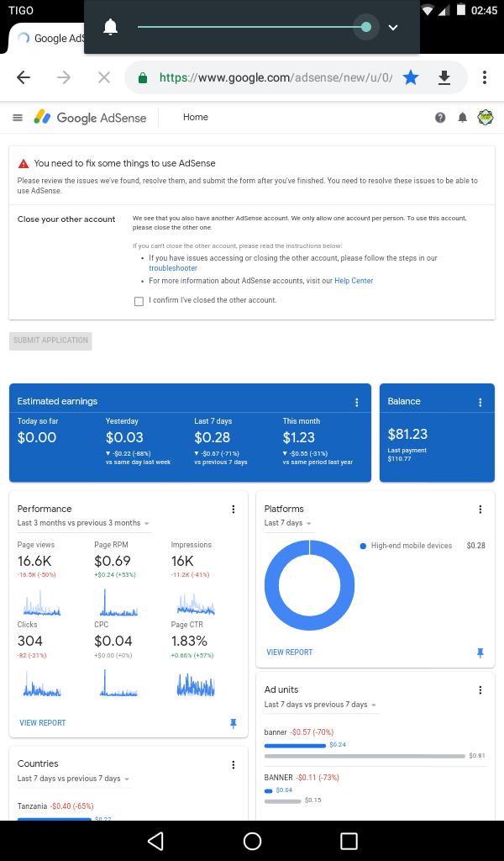Tap Android back navigation button
Screen dimensions: 504x861
155,841
